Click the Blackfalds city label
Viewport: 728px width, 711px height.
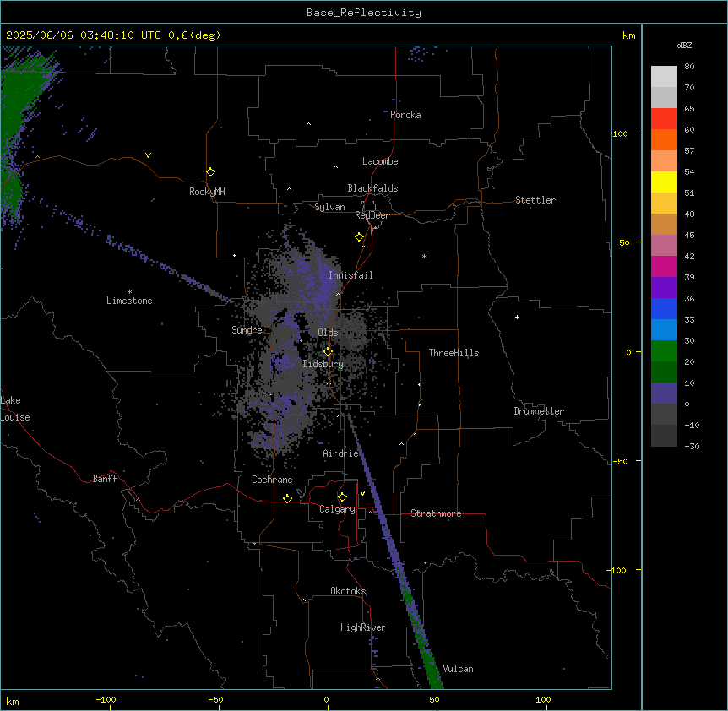point(372,188)
